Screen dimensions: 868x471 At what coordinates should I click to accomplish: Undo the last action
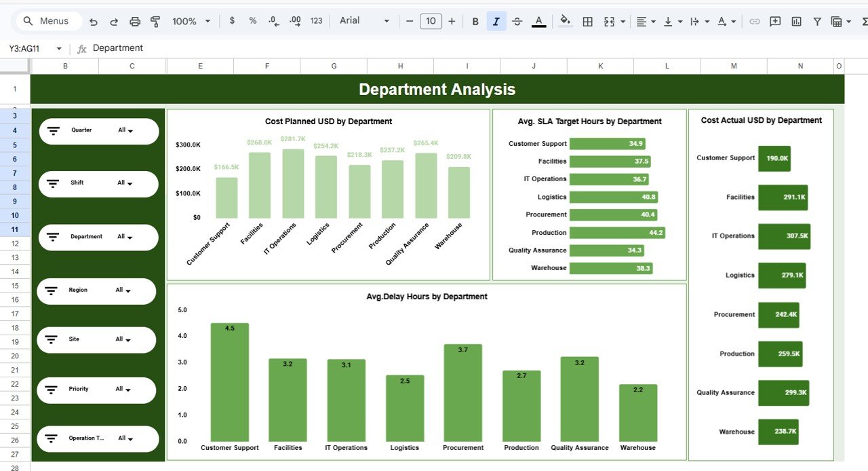pos(93,21)
